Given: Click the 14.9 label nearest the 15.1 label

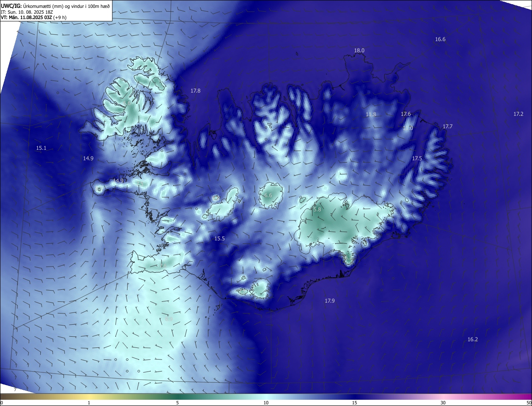Looking at the screenshot, I should tap(88, 158).
